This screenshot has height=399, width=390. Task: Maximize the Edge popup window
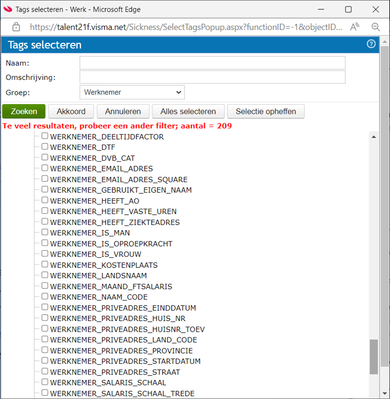click(x=348, y=9)
